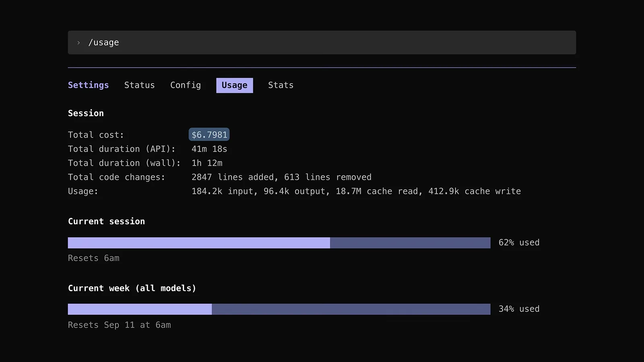Select the Settings tab label
644x362 pixels.
click(x=89, y=85)
